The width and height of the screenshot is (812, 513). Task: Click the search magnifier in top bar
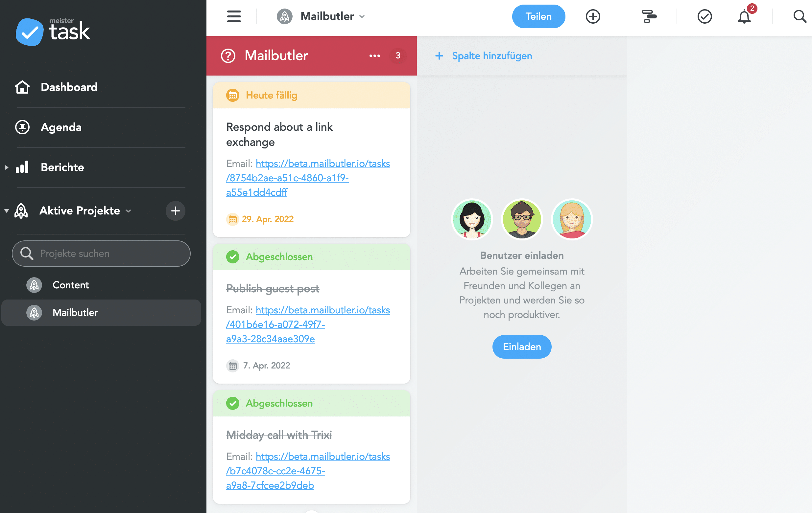[800, 16]
